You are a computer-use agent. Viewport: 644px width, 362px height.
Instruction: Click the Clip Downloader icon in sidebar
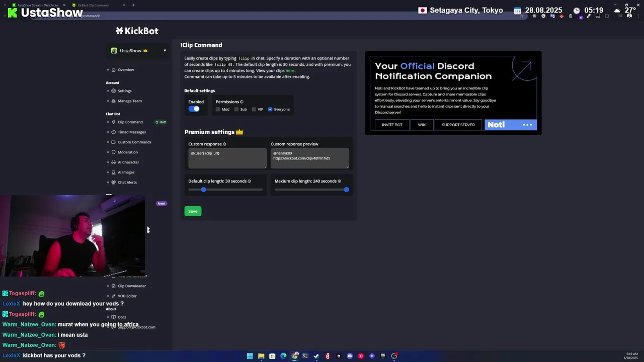(x=114, y=286)
